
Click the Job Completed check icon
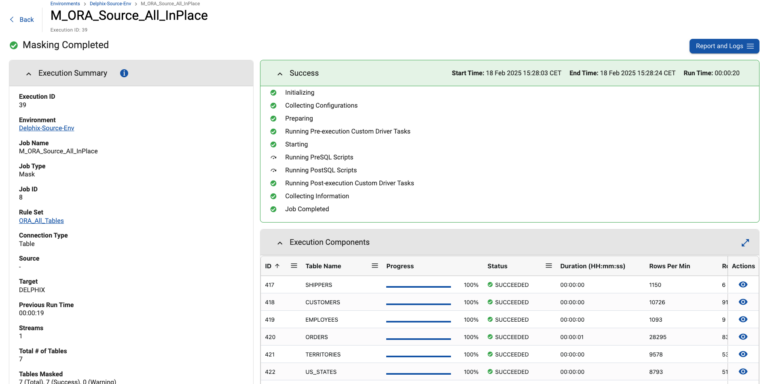coord(273,209)
